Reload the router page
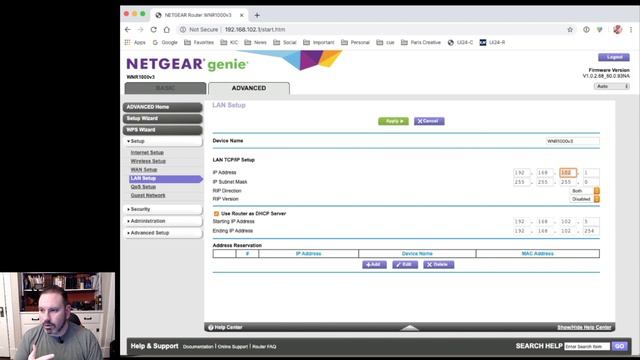Screen dimensions: 640x360 point(153,29)
